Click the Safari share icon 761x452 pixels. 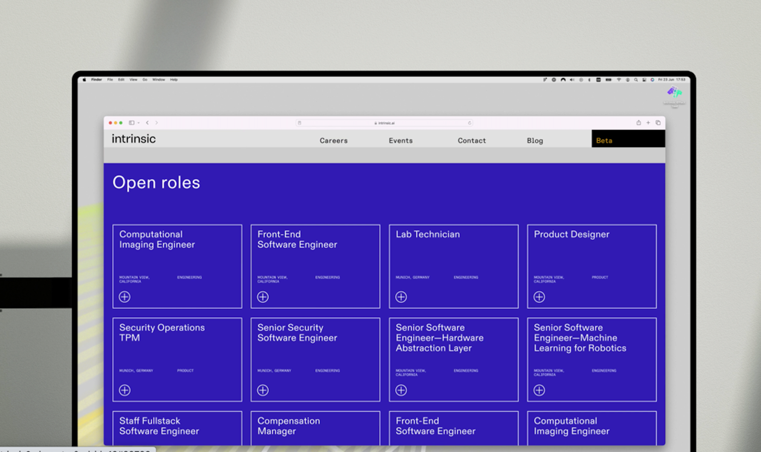tap(638, 123)
